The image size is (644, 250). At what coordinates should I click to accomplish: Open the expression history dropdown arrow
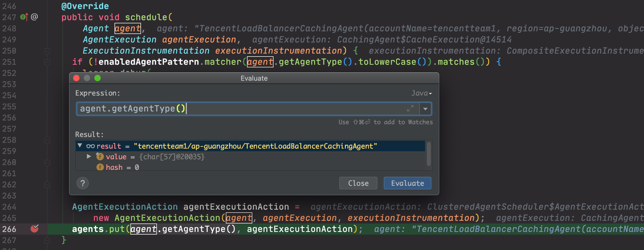tap(425, 109)
